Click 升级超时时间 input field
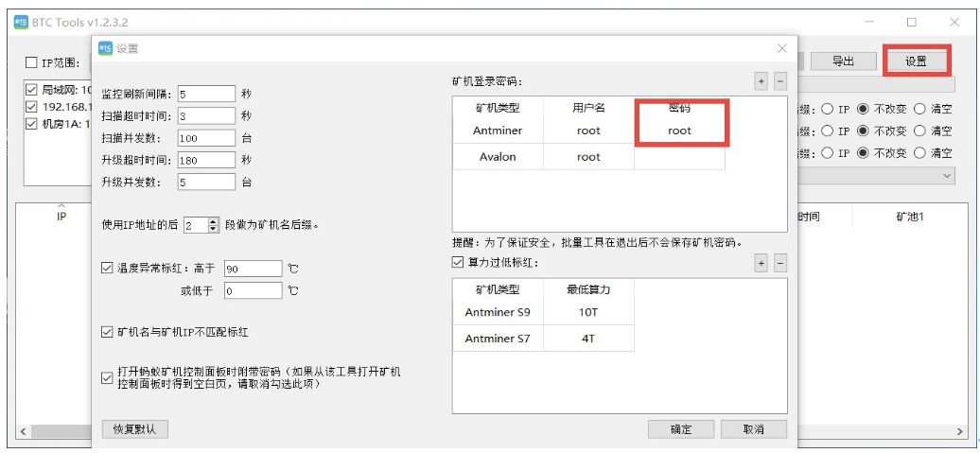Image resolution: width=980 pixels, height=453 pixels. pyautogui.click(x=206, y=160)
